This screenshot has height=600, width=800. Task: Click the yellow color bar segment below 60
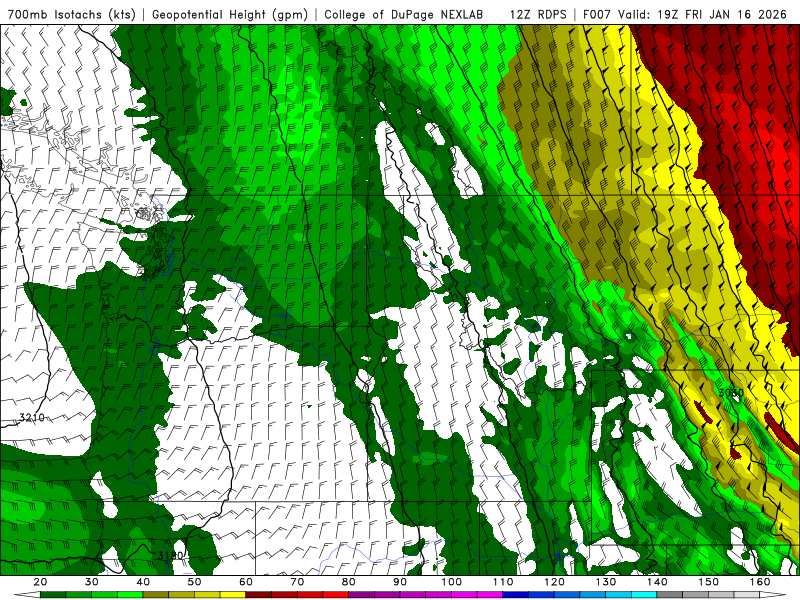point(233,595)
